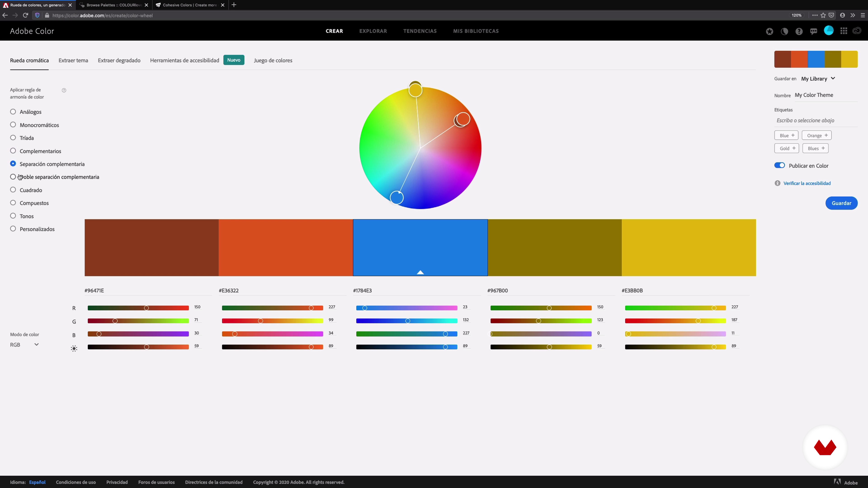
Task: Open Herramientas de accesibilidad tab
Action: click(185, 60)
